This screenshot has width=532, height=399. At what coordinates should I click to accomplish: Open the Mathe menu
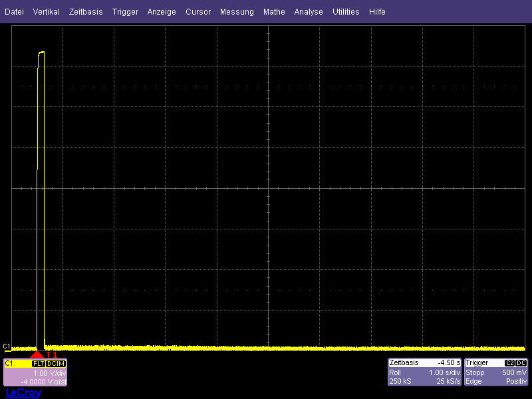274,12
